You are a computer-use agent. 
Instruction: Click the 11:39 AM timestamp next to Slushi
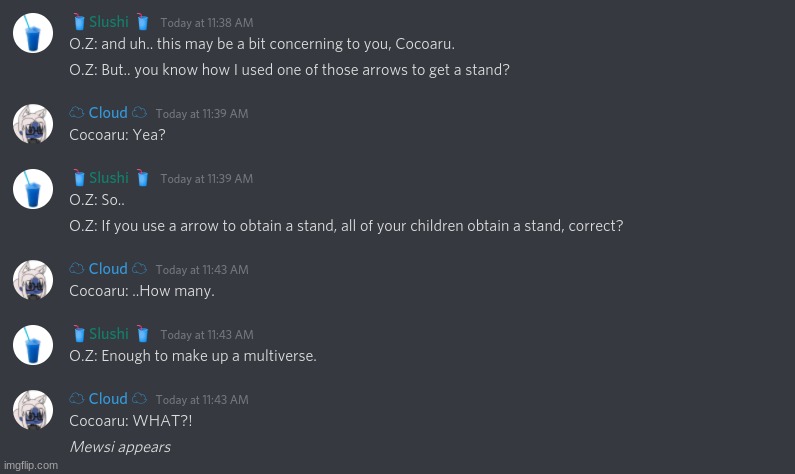pos(206,179)
